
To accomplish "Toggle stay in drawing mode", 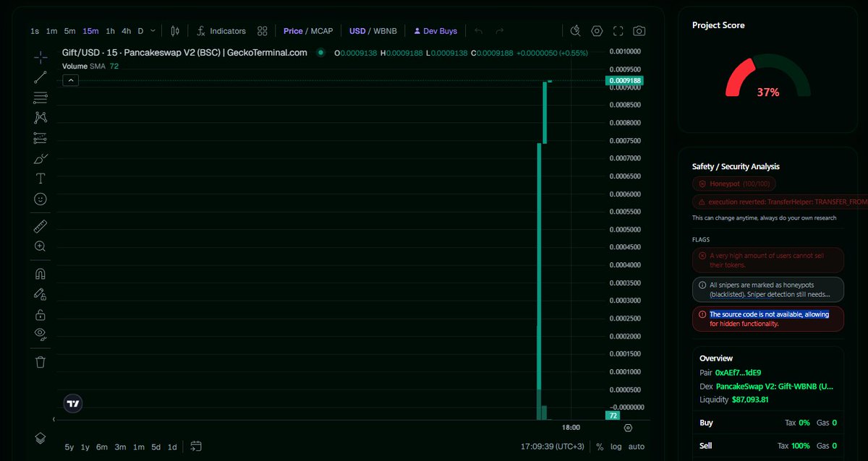I will pos(41,294).
